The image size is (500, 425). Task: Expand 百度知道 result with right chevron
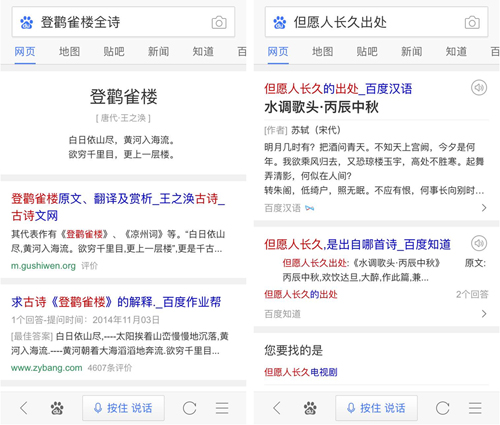(x=484, y=314)
